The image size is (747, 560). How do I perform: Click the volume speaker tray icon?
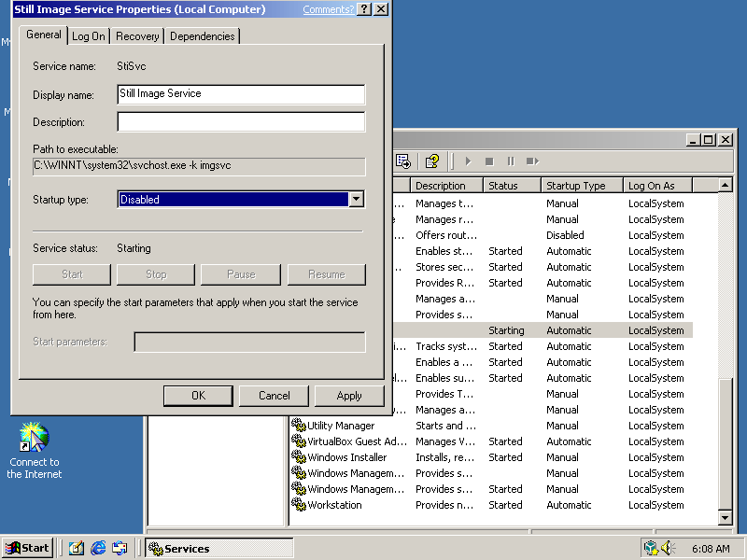tap(669, 548)
